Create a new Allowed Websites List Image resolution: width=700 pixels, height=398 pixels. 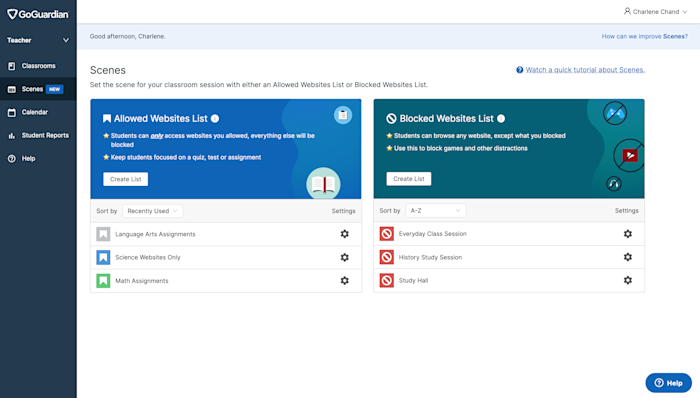125,179
